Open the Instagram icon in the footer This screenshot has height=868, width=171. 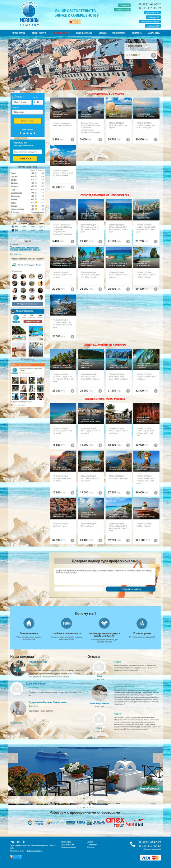click(18, 842)
